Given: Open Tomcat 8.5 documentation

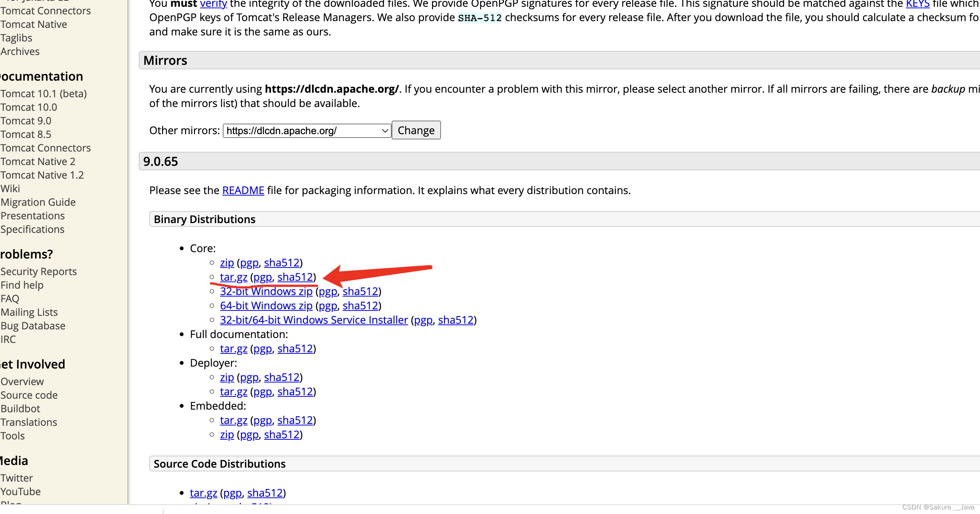Looking at the screenshot, I should coord(26,134).
